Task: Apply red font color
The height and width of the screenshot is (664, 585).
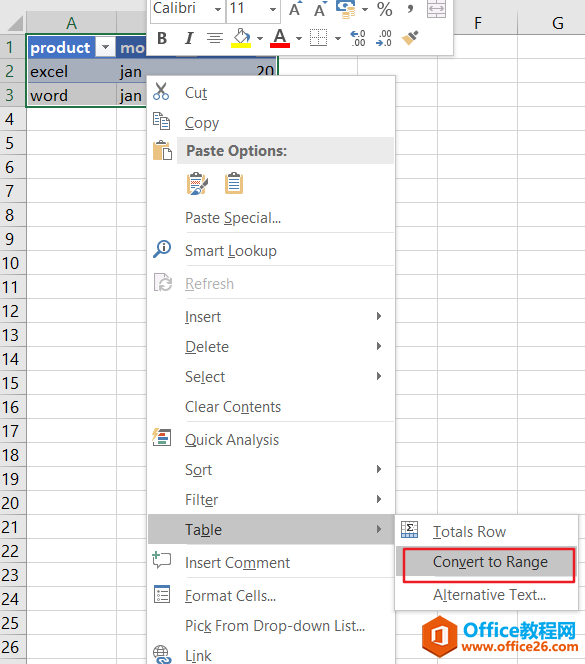Action: (280, 38)
